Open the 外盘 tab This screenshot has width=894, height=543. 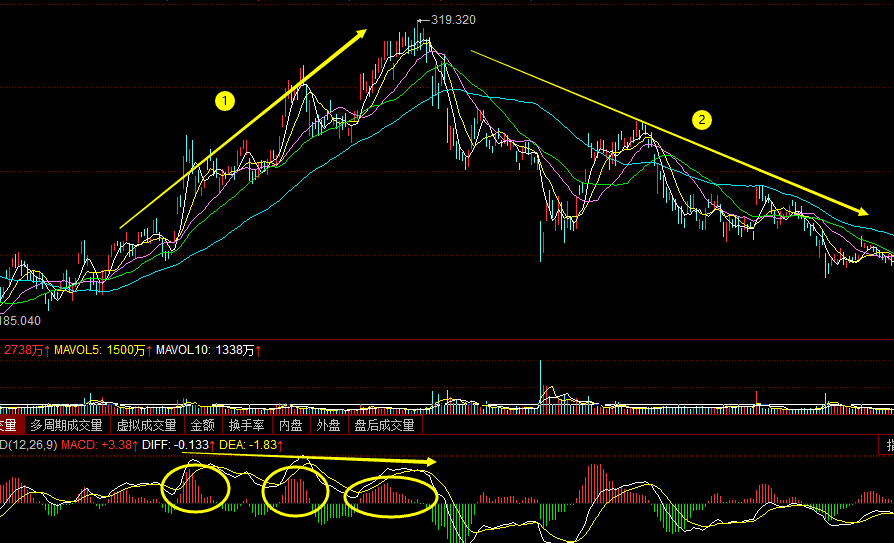coord(328,426)
